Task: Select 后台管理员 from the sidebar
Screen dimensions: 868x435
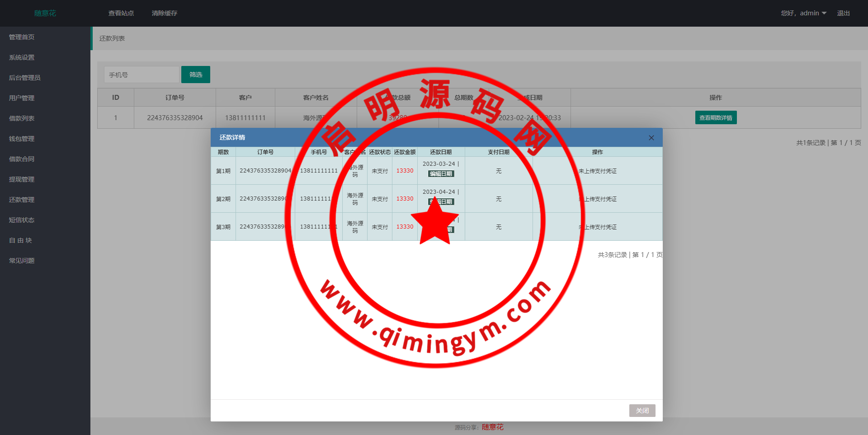Action: tap(25, 78)
